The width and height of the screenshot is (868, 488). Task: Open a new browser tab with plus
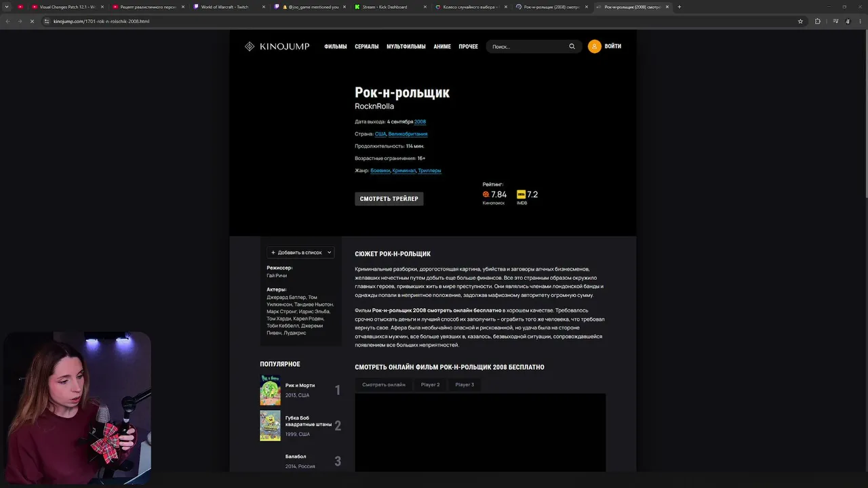(x=679, y=7)
